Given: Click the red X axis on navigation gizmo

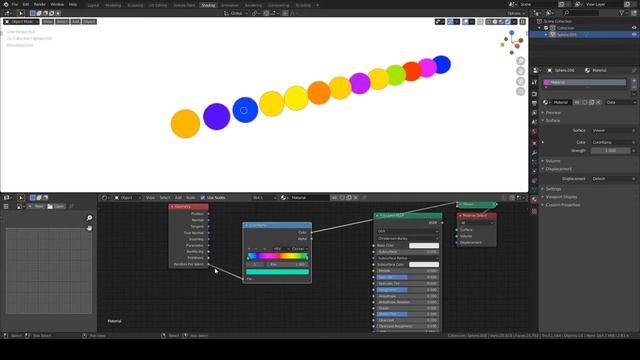Looking at the screenshot, I should coord(517,46).
